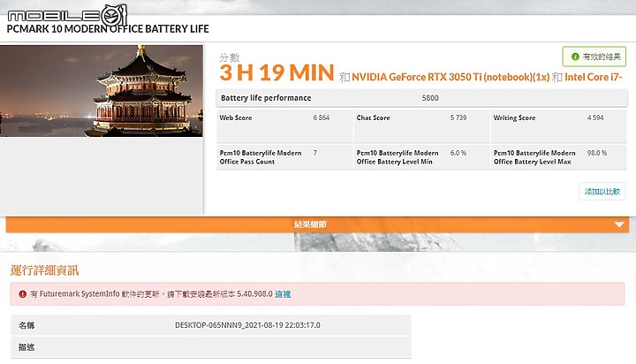The height and width of the screenshot is (364, 636).
Task: Click the red SystemInfo update warning icon
Action: pyautogui.click(x=23, y=294)
